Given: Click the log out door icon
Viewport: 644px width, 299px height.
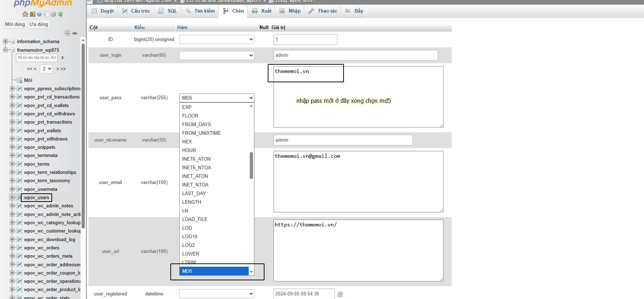Looking at the screenshot, I should coord(32,14).
